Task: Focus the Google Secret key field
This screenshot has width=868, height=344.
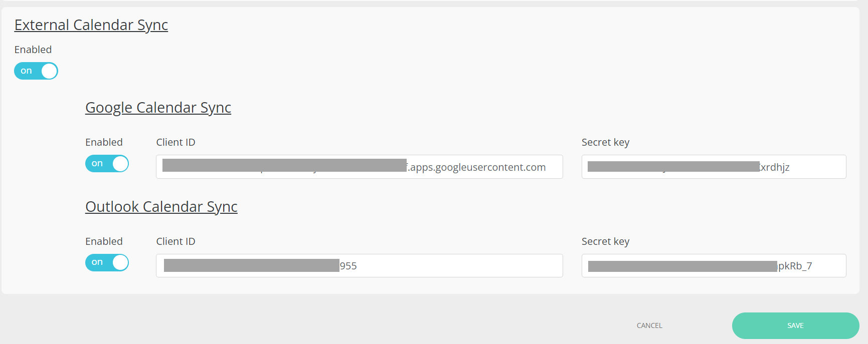Action: point(713,167)
